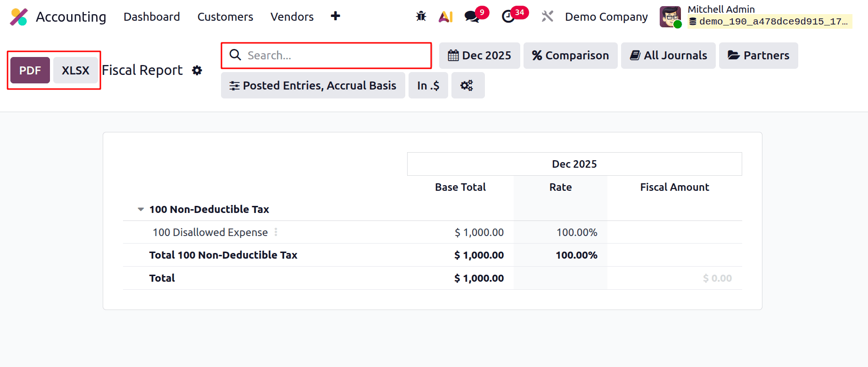Click the Fiscal Amount column header
Image resolution: width=868 pixels, height=367 pixels.
(674, 187)
